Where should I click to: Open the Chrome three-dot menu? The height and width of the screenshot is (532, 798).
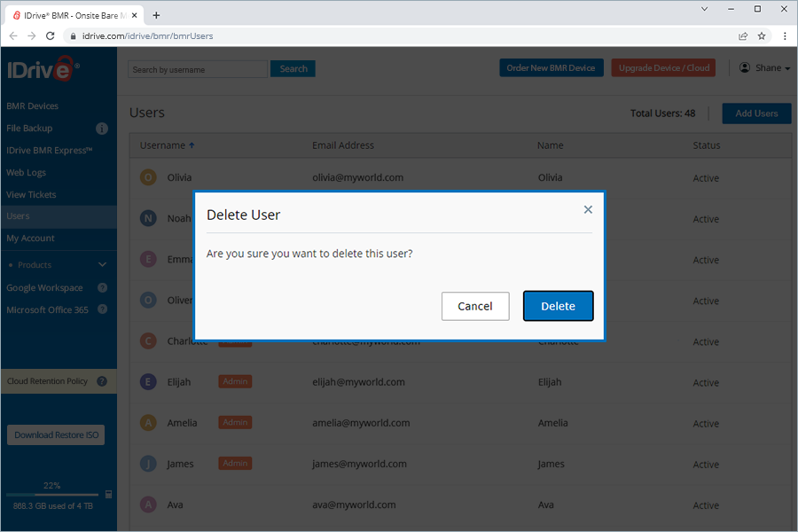785,36
